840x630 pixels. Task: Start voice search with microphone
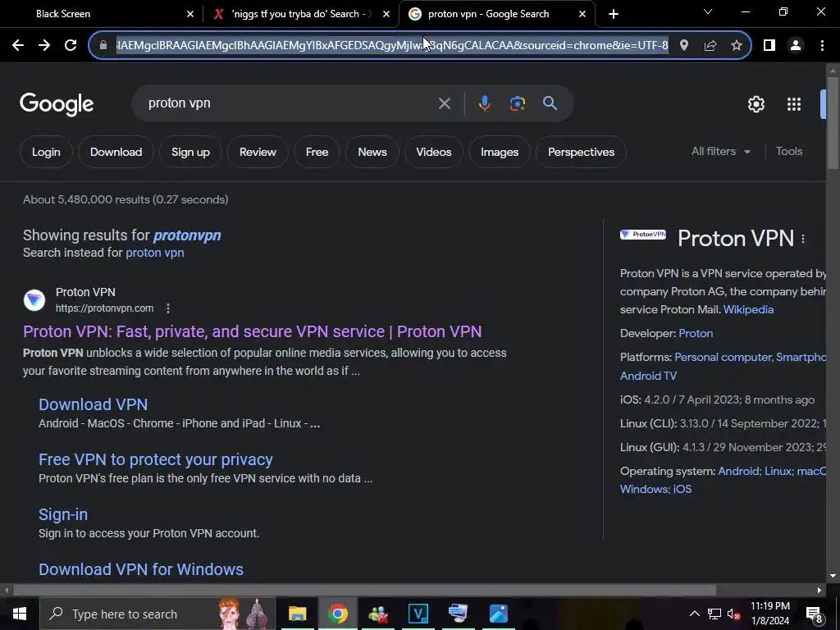coord(484,103)
